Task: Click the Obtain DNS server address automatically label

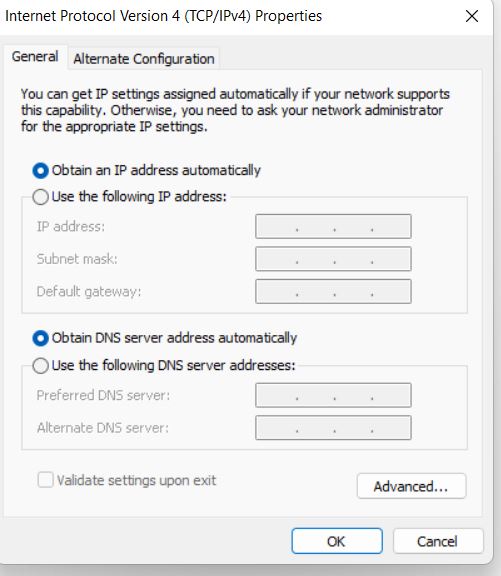Action: pos(174,338)
